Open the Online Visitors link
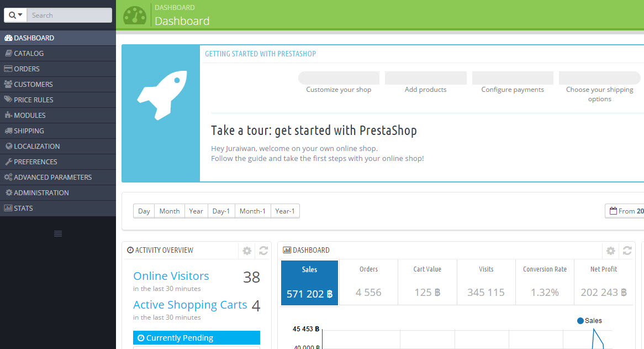The image size is (644, 349). [171, 276]
